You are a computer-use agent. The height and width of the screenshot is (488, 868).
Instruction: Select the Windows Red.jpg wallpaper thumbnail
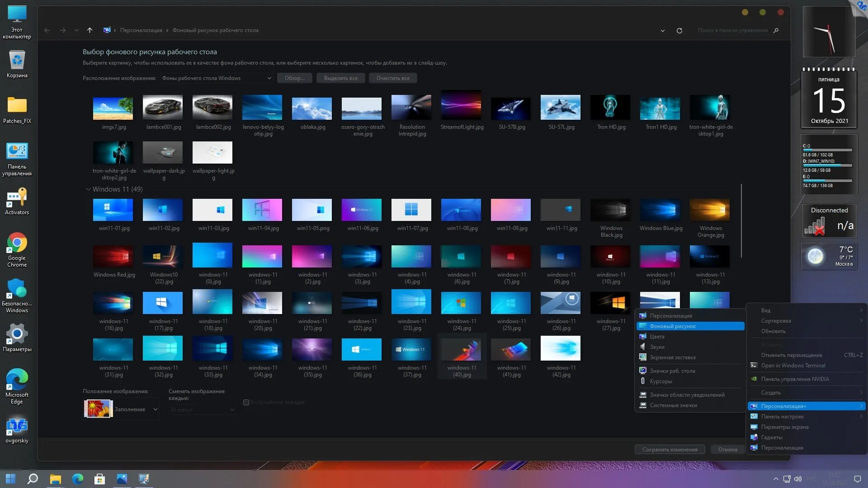pyautogui.click(x=113, y=257)
